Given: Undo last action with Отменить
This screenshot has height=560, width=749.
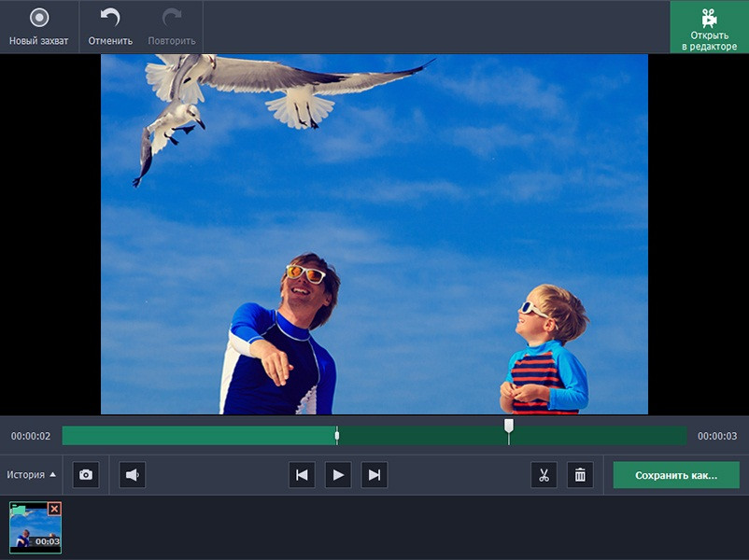Looking at the screenshot, I should tap(110, 18).
